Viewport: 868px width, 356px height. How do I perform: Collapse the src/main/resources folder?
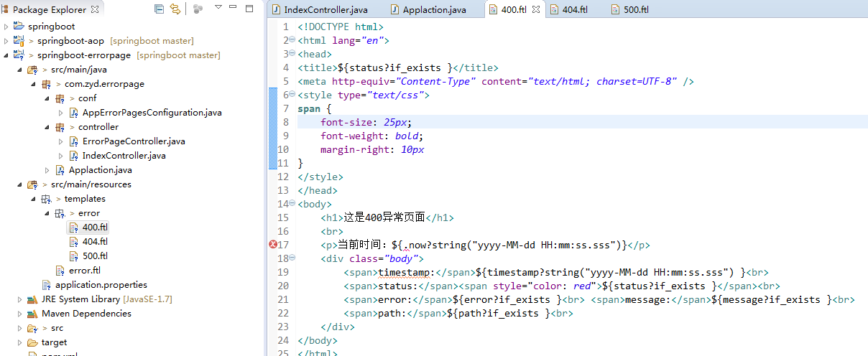click(19, 184)
